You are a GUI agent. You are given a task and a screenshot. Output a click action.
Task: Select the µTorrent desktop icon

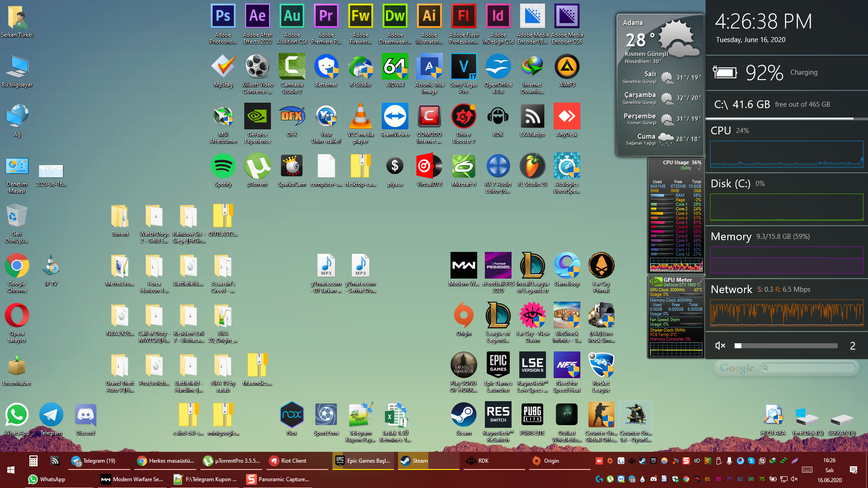tap(257, 170)
